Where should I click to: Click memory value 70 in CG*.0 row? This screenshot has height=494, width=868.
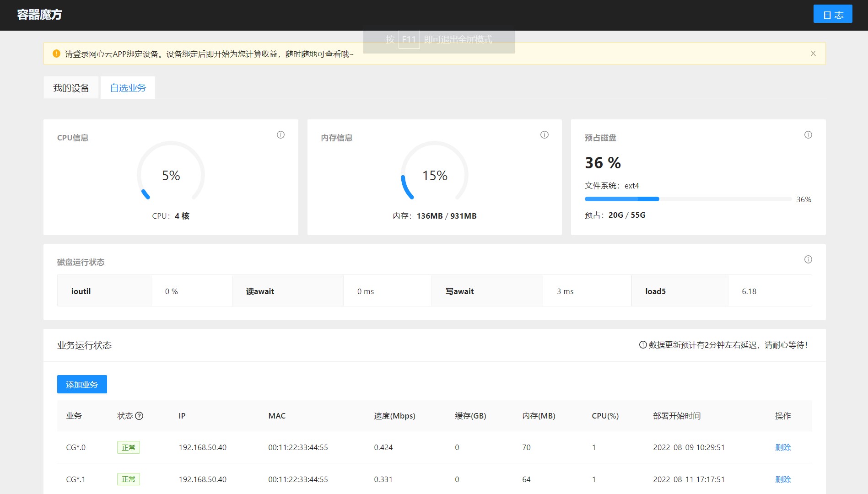pyautogui.click(x=526, y=447)
